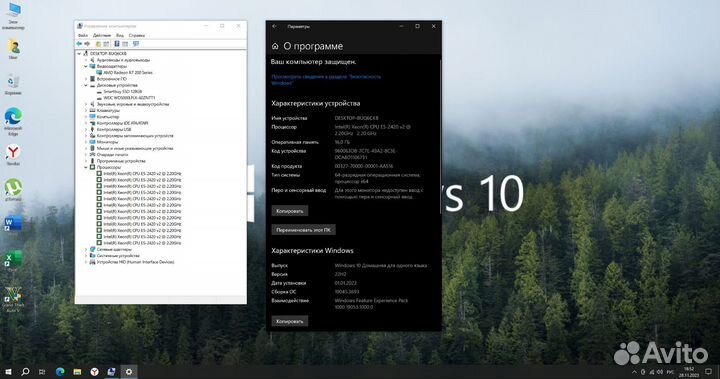Open the Файл menu
The height and width of the screenshot is (379, 720).
[x=83, y=35]
